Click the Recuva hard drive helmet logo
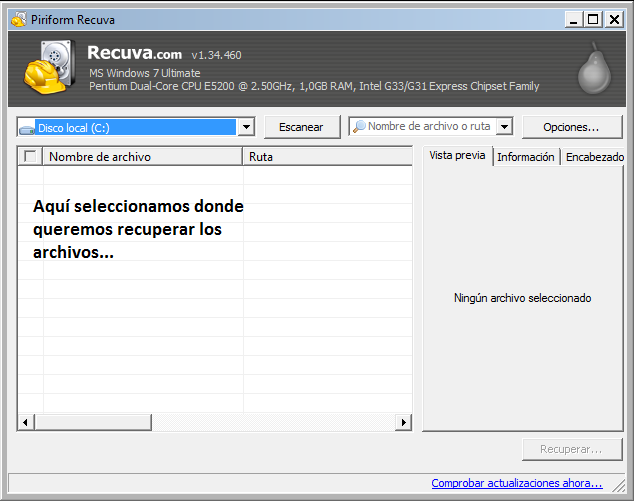634x501 pixels. (x=48, y=70)
